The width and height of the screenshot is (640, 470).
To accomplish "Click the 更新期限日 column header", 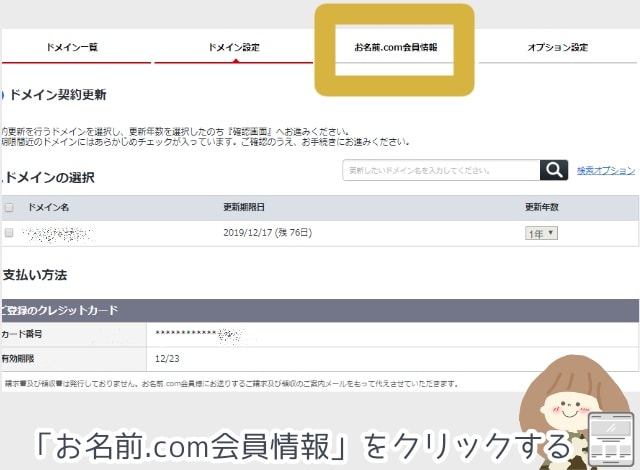I will (244, 207).
